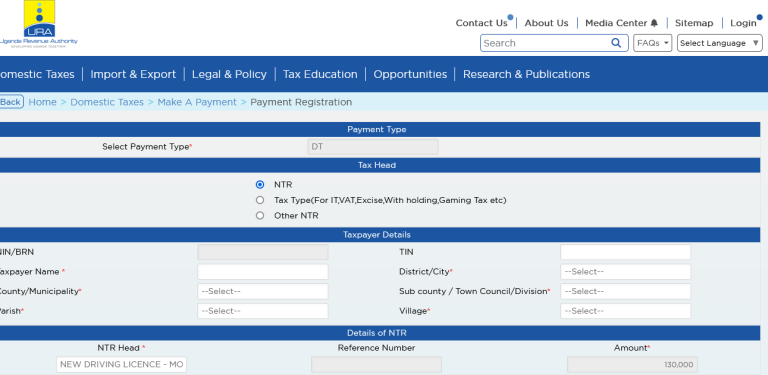Click the search magnifier icon
Image resolution: width=768 pixels, height=375 pixels.
[x=616, y=43]
